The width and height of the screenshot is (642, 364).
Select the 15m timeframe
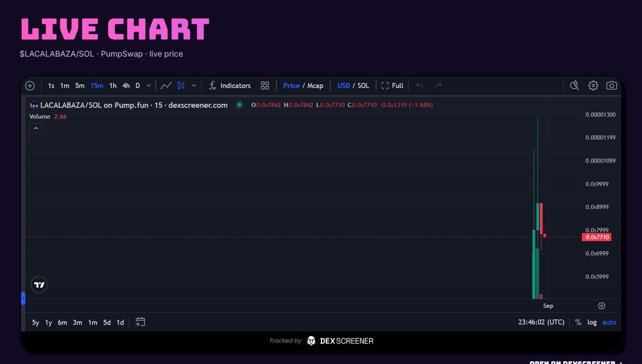point(97,86)
